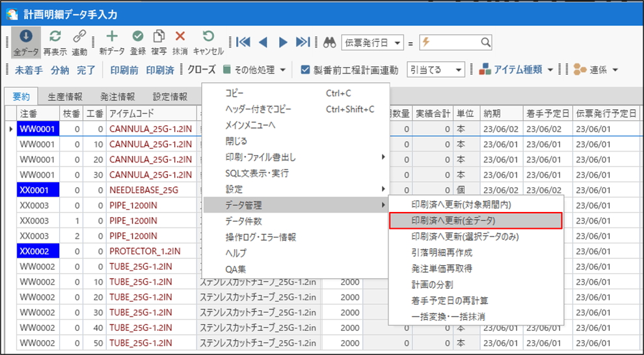This screenshot has height=355, width=644.
Task: Select 着手予定日の再計算 entry
Action: tap(476, 300)
